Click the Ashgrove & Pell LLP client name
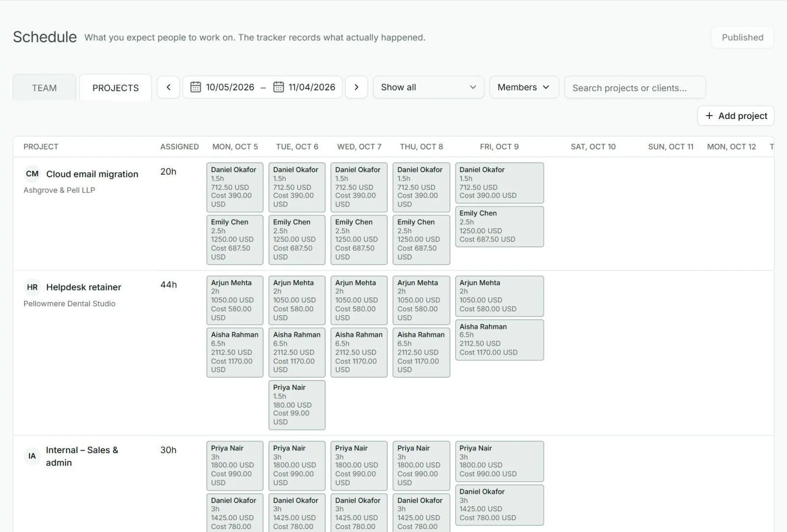This screenshot has width=787, height=532. pyautogui.click(x=60, y=190)
